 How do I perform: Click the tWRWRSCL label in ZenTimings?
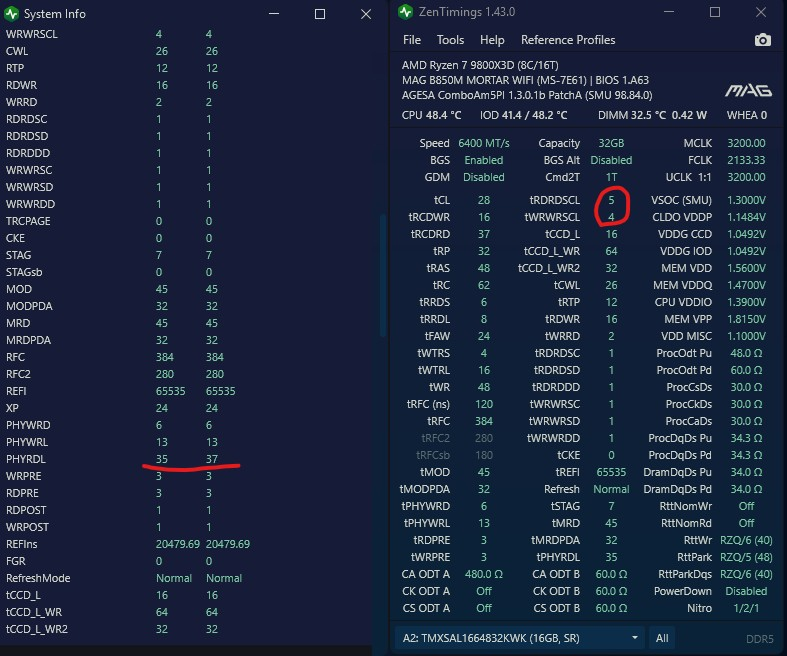point(552,217)
